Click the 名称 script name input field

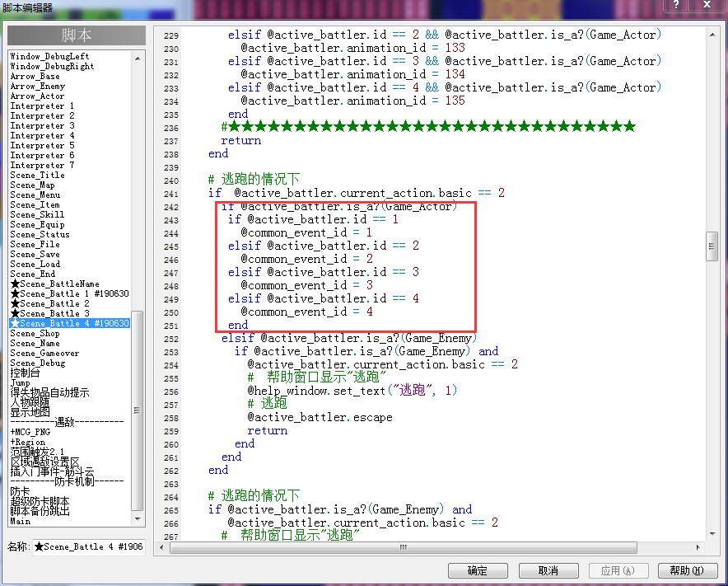(x=88, y=546)
